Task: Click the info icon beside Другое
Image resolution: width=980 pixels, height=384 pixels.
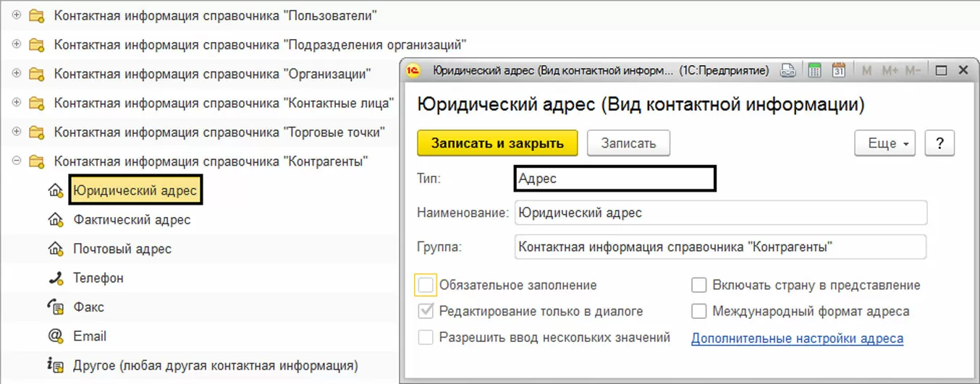Action: [55, 365]
